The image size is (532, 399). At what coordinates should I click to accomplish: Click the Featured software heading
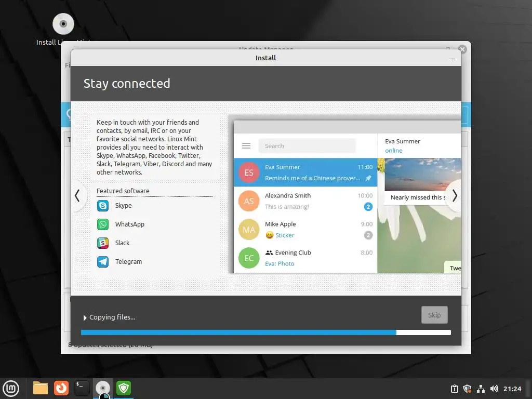(123, 191)
